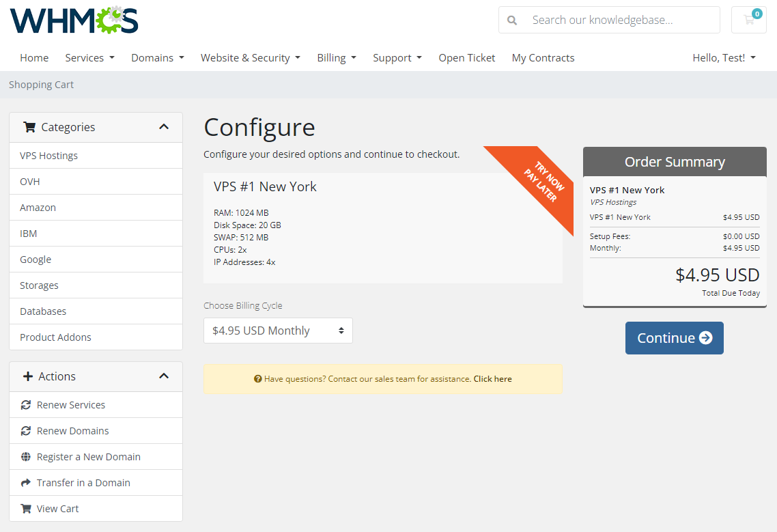The height and width of the screenshot is (532, 777).
Task: Click the refresh icon next to Renew Domains
Action: coord(26,430)
